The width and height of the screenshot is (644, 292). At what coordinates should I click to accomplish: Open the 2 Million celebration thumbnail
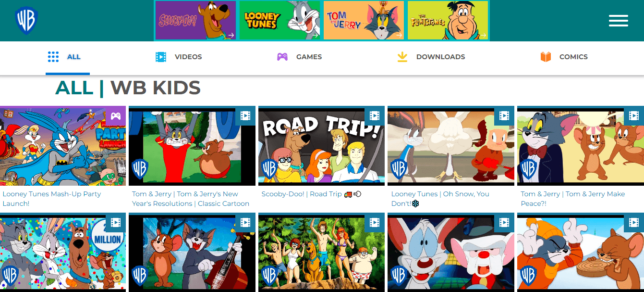point(63,253)
